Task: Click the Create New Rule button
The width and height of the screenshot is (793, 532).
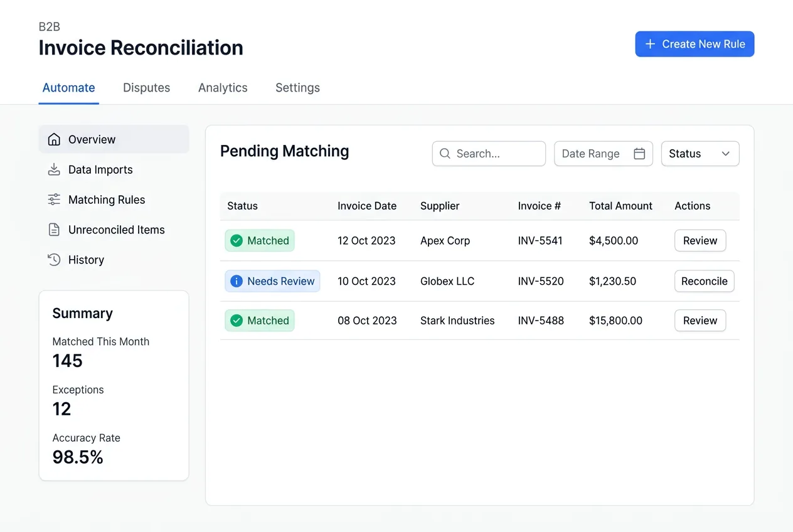Action: 695,44
